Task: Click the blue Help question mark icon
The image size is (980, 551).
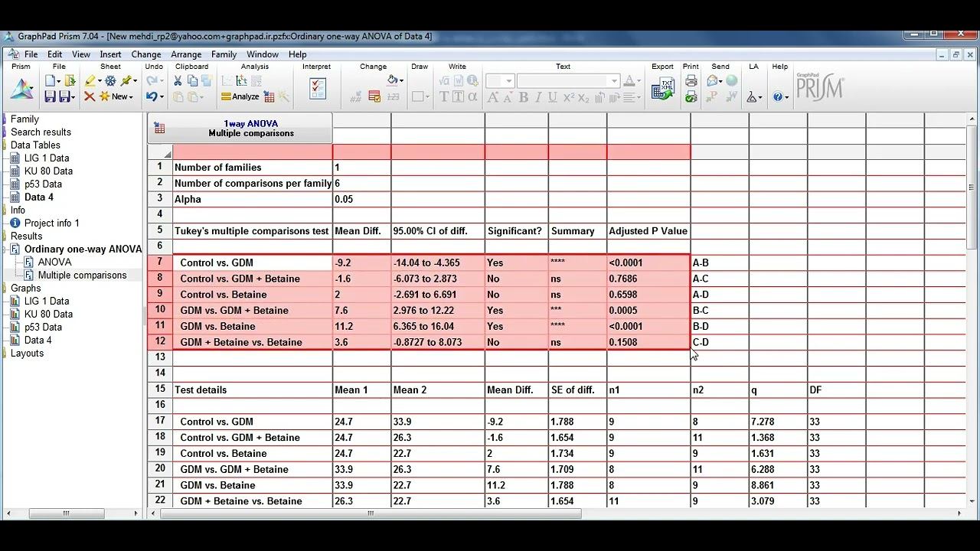Action: click(x=778, y=96)
